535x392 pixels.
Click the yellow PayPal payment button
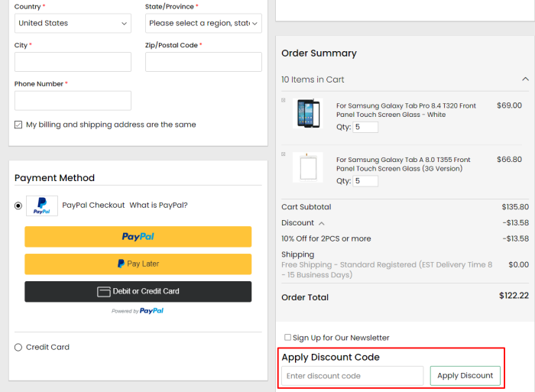pyautogui.click(x=138, y=236)
